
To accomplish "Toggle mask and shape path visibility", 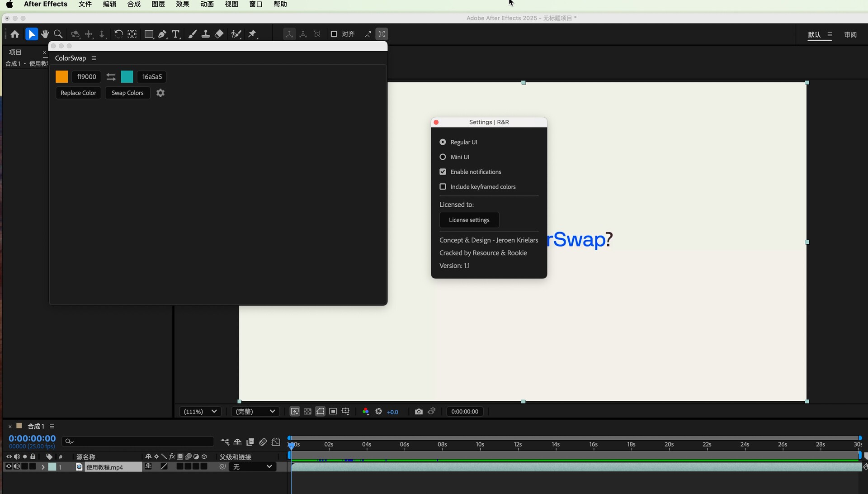I will pos(320,412).
